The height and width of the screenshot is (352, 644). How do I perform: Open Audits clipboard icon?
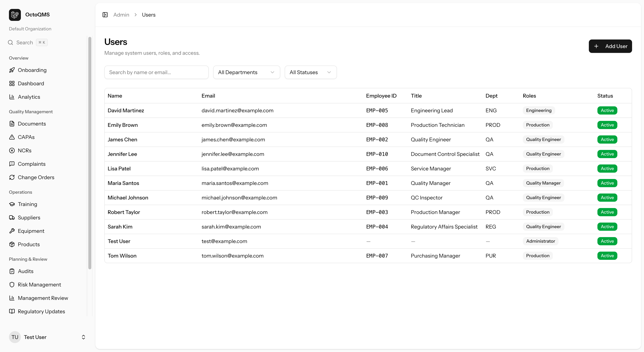tap(12, 271)
